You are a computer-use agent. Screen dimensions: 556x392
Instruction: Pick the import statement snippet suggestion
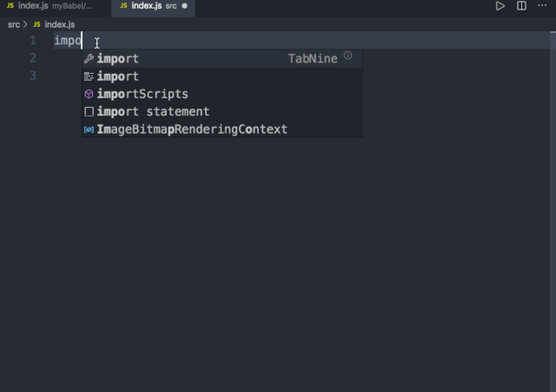153,112
